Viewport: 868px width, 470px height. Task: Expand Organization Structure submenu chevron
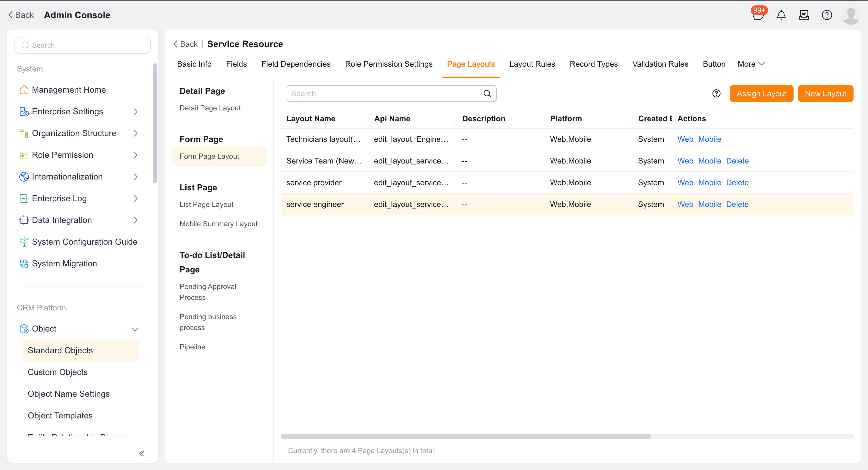(135, 133)
